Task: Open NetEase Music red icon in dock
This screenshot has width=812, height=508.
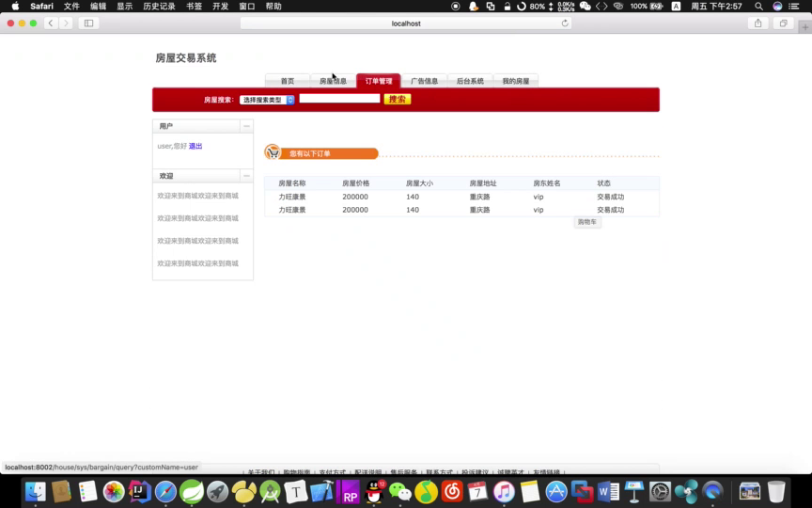Action: click(x=452, y=491)
